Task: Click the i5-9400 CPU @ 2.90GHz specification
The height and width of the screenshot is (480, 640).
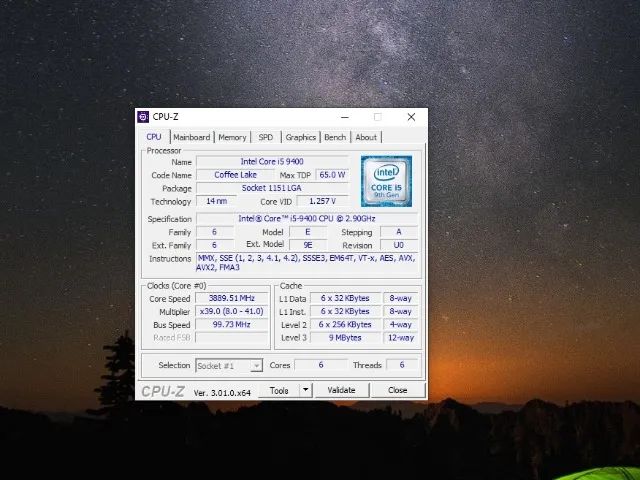Action: (307, 219)
